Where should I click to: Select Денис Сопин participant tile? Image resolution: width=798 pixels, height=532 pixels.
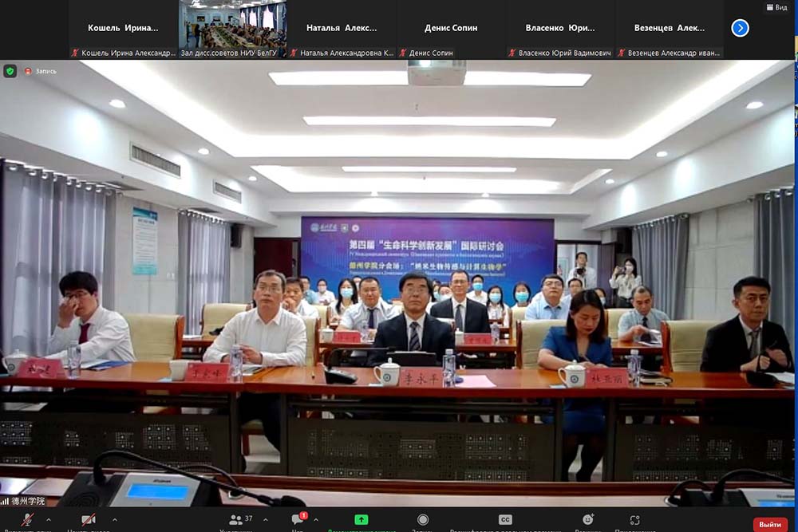tap(451, 30)
